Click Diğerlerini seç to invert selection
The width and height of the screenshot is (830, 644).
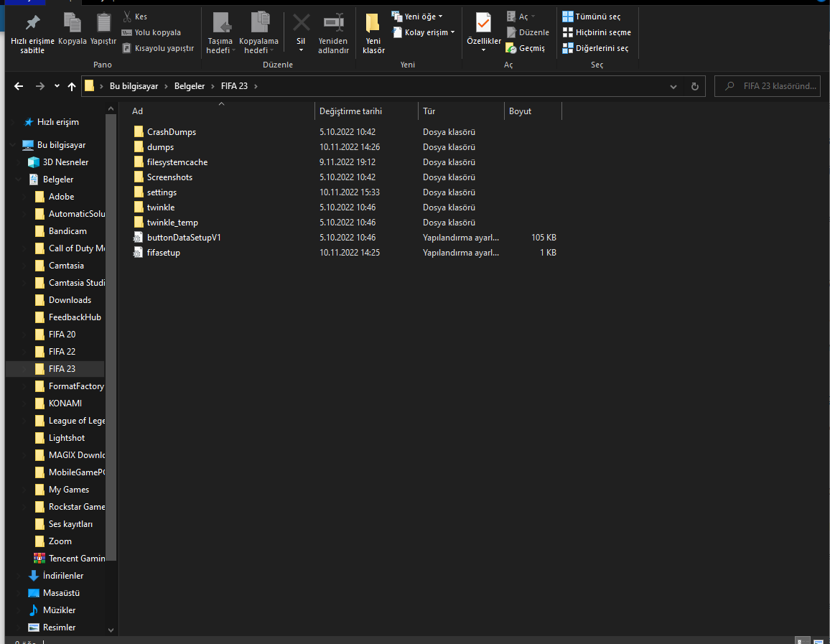click(595, 48)
